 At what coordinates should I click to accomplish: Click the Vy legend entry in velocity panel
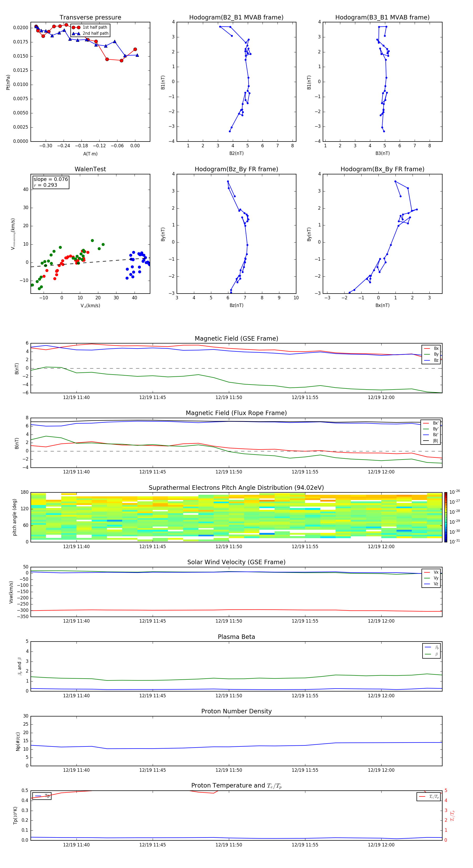431,578
